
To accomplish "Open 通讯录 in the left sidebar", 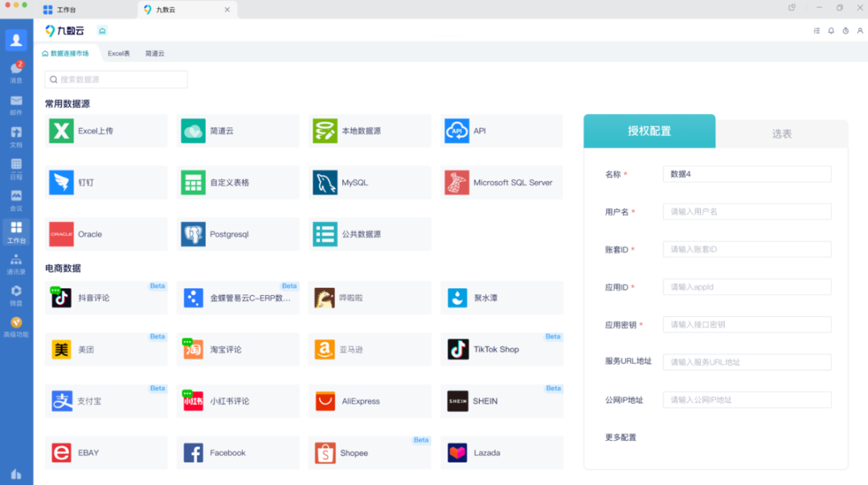I will pyautogui.click(x=16, y=265).
